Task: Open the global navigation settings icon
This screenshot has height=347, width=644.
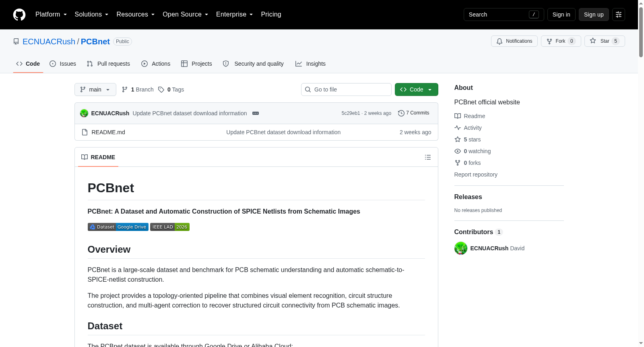Action: click(x=619, y=15)
